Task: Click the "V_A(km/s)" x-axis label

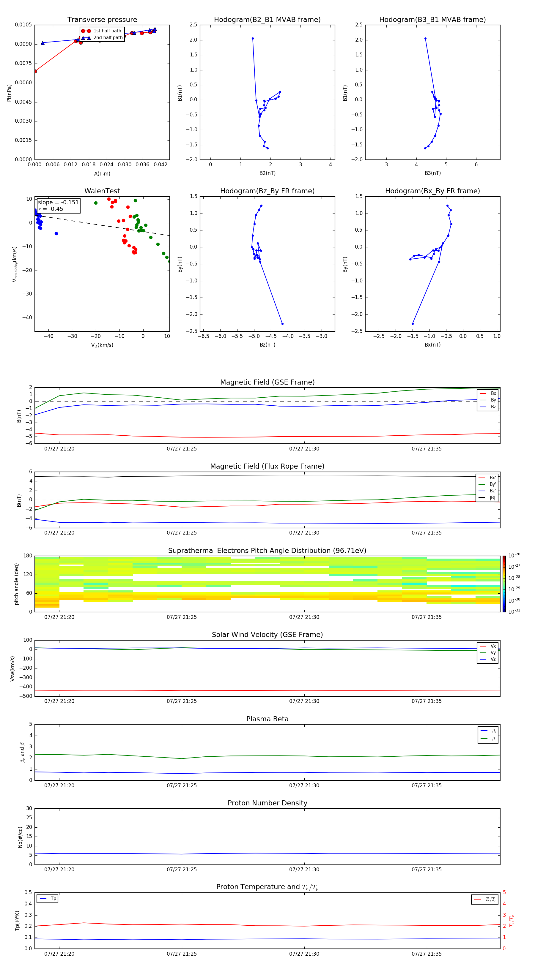Action: [x=102, y=345]
